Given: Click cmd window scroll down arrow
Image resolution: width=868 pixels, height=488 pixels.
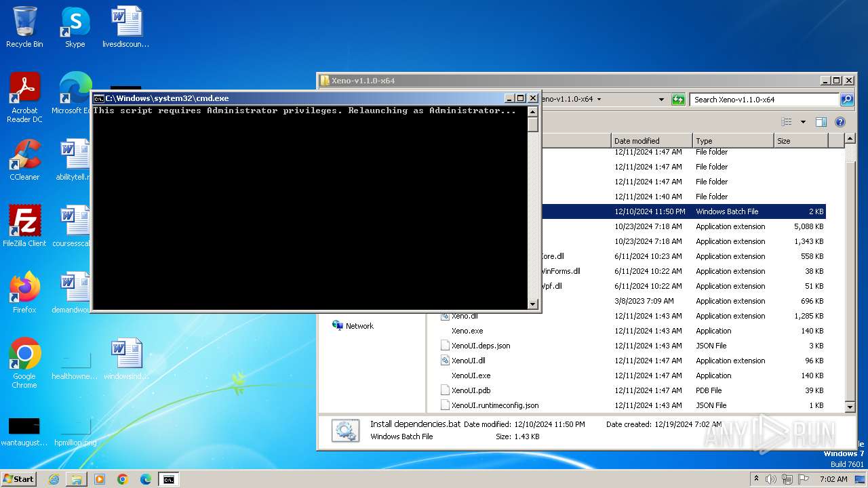Looking at the screenshot, I should click(x=533, y=304).
